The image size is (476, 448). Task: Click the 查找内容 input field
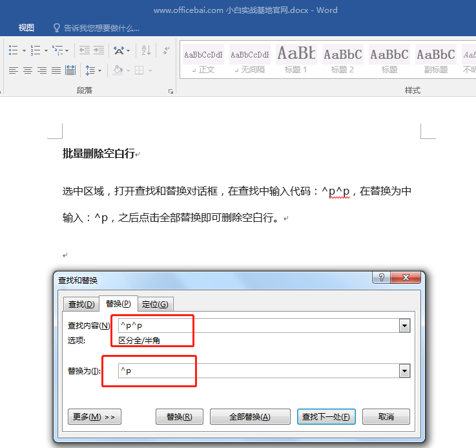(258, 326)
